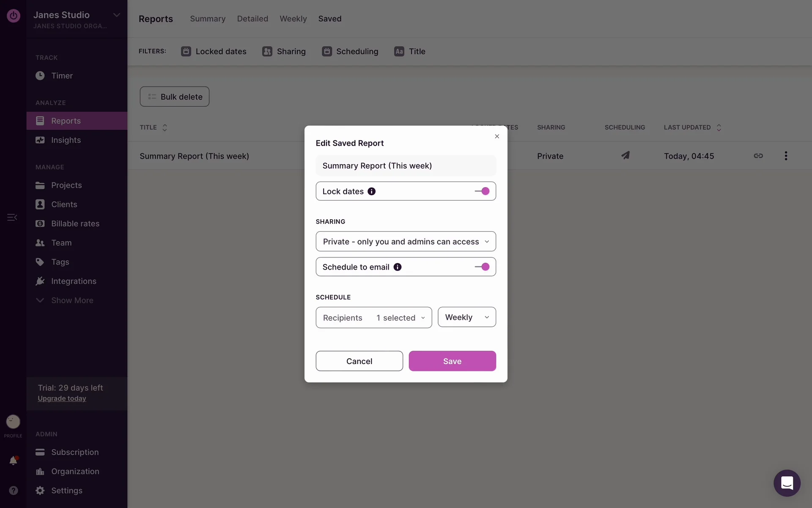Image resolution: width=812 pixels, height=508 pixels.
Task: Click the scheduling paper plane icon
Action: click(625, 155)
